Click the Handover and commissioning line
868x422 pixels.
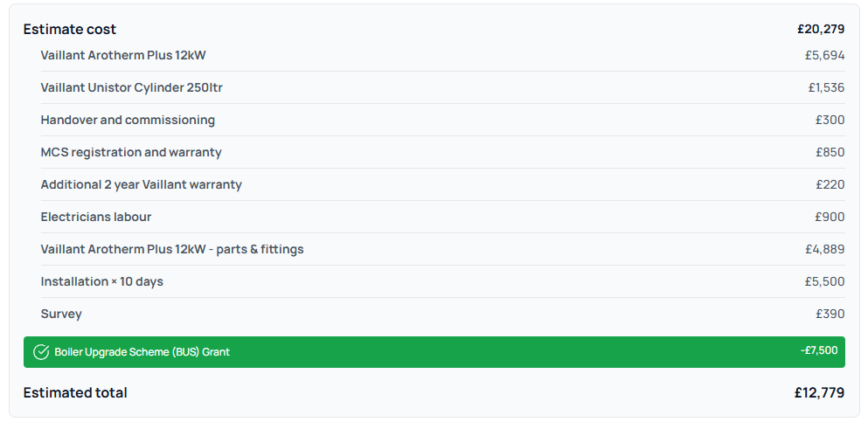tap(128, 120)
